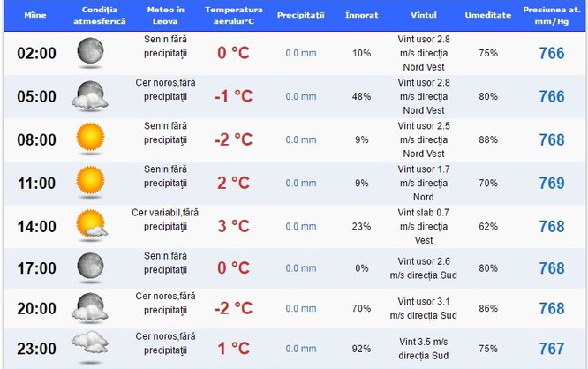Click the 3 °C temperature at 14:00
Viewport: 588px width, 369px height.
233,226
